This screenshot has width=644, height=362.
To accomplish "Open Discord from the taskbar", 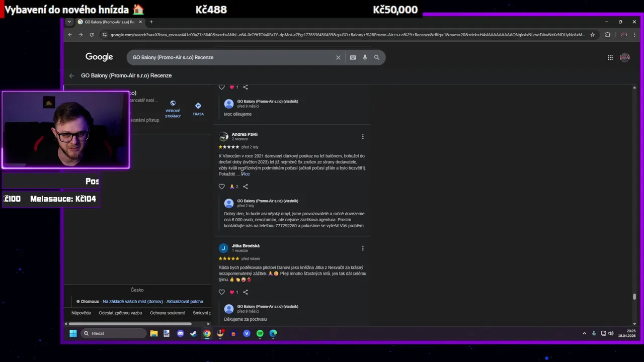I will click(x=181, y=333).
